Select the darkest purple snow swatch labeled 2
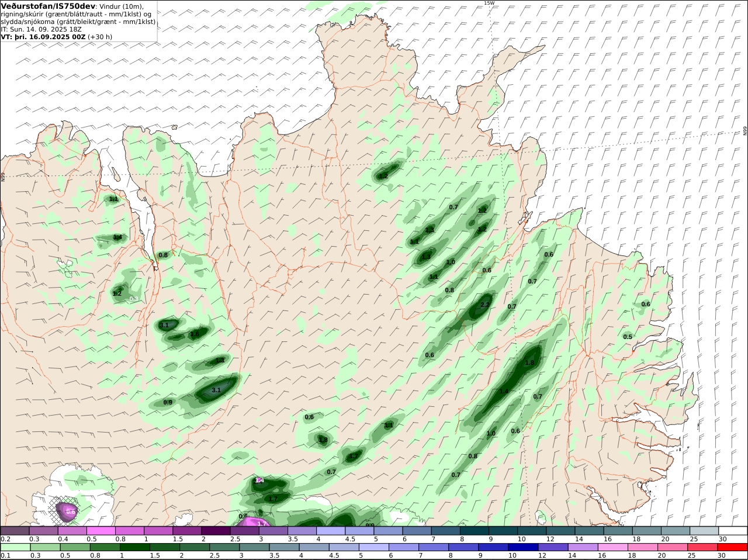Screen dimensions: 748x560 [x=216, y=530]
